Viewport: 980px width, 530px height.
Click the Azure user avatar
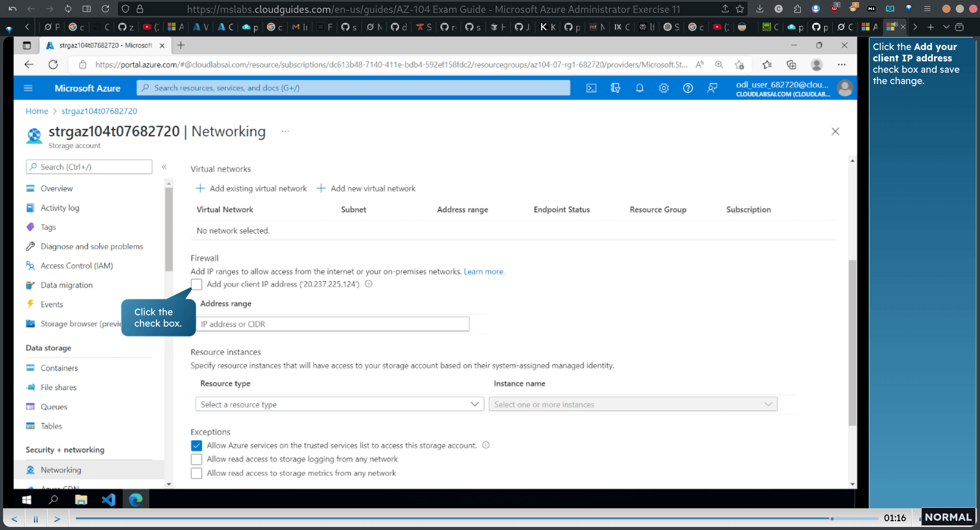point(845,88)
